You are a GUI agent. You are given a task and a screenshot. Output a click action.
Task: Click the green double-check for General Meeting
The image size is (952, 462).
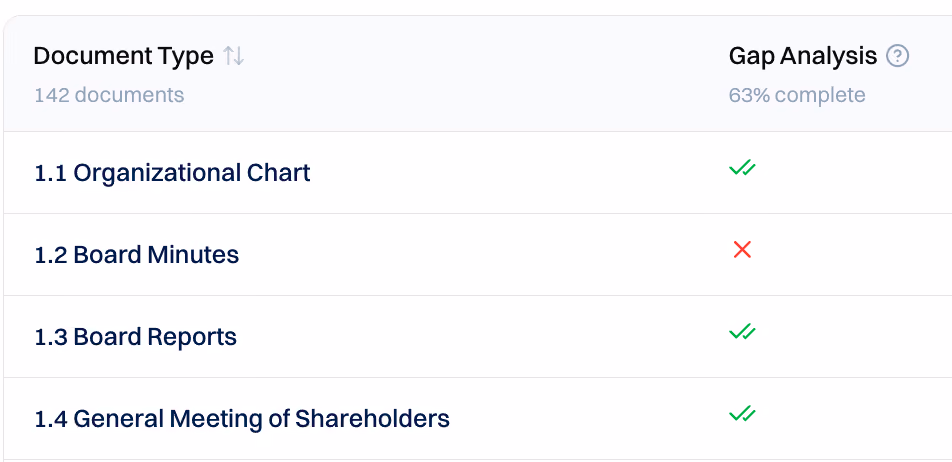pyautogui.click(x=742, y=414)
